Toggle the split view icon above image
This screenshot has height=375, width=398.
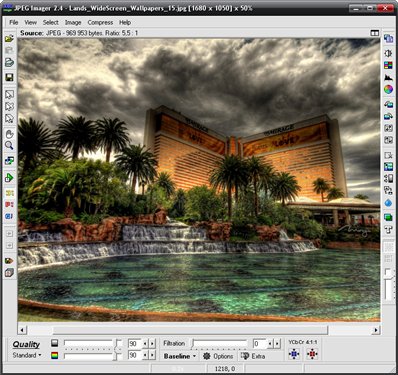click(x=375, y=33)
